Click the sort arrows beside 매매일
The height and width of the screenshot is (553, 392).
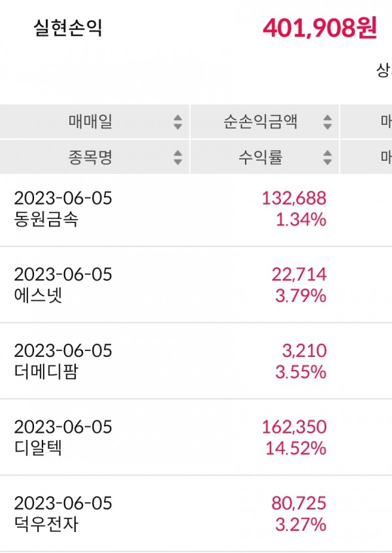[x=178, y=122]
